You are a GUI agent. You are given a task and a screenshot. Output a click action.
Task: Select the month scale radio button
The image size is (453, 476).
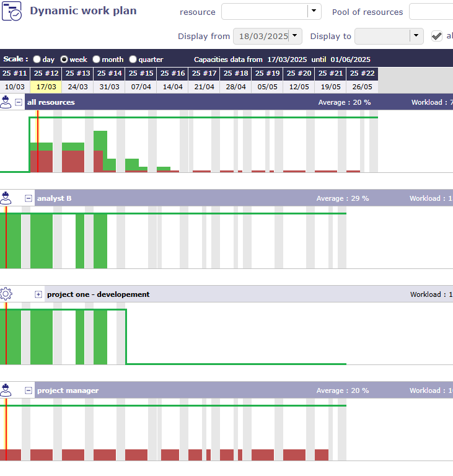point(96,59)
